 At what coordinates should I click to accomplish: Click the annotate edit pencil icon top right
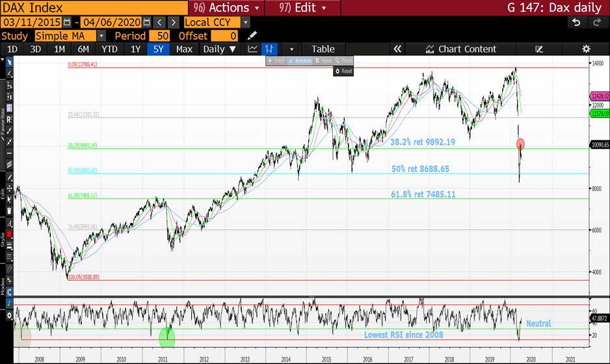pyautogui.click(x=539, y=49)
